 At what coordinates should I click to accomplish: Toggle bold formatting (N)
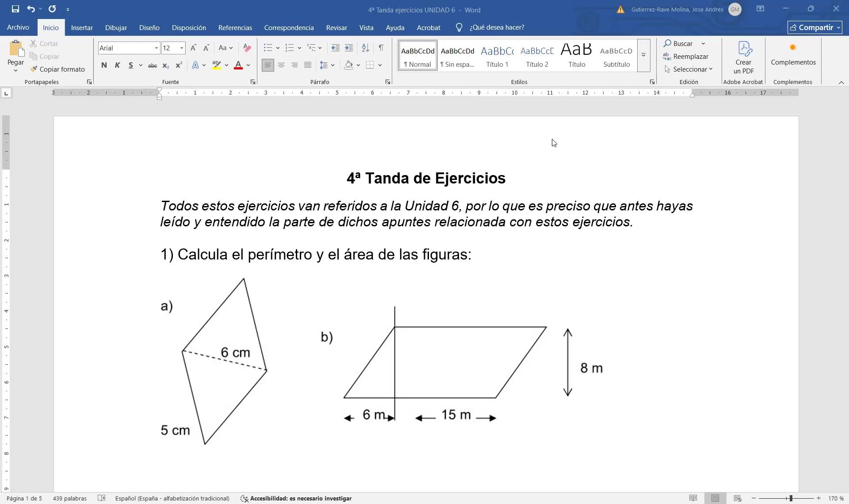104,65
